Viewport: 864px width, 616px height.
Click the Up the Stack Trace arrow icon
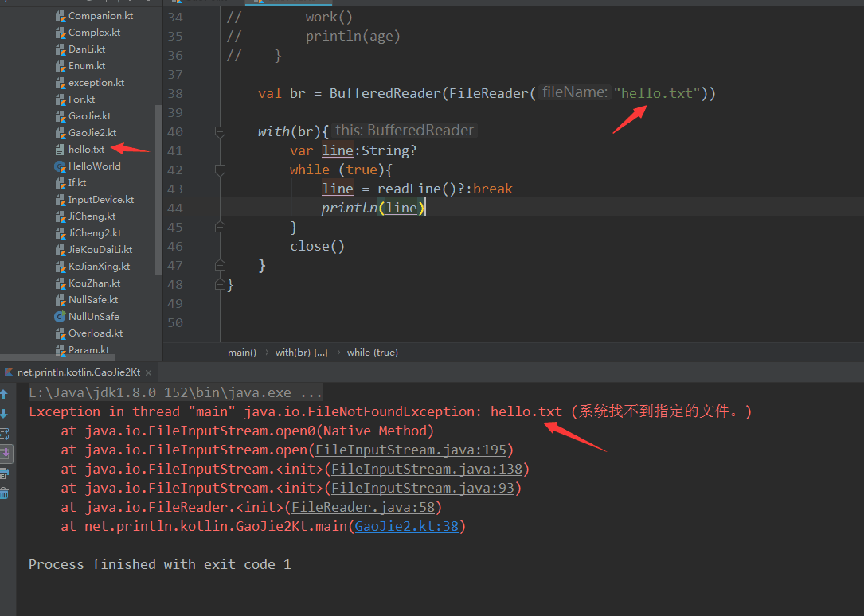click(5, 394)
